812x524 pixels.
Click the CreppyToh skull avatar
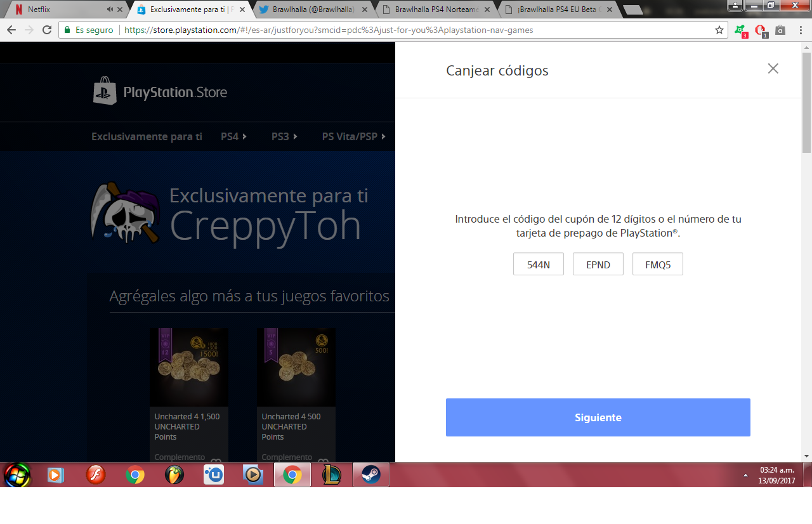click(125, 213)
